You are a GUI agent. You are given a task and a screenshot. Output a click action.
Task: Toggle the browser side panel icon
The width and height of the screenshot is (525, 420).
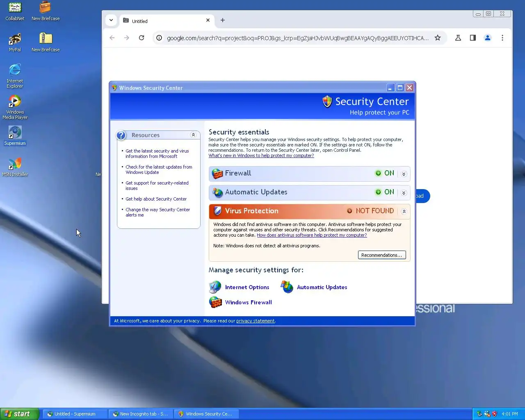473,38
